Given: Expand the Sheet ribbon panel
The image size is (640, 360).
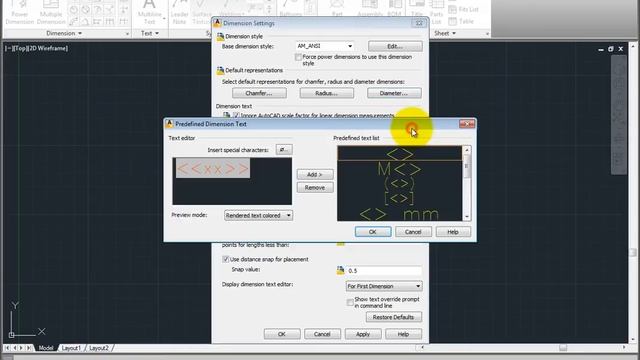Looking at the screenshot, I should click(445, 33).
